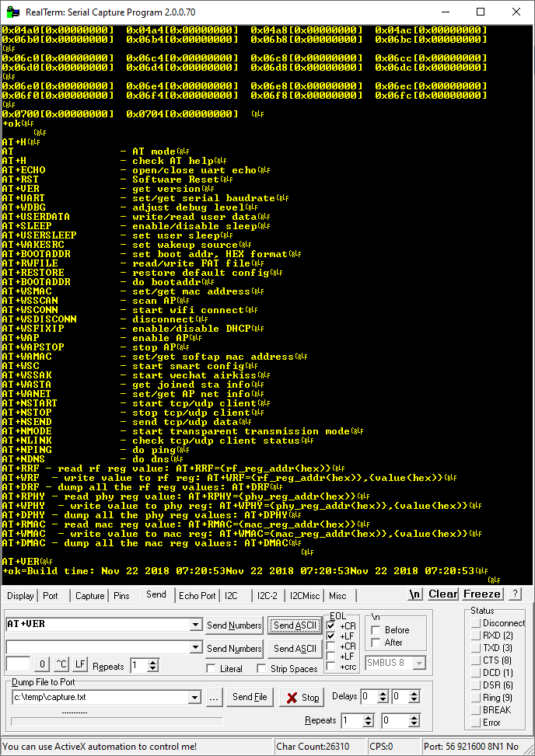
Task: Freeze the terminal display
Action: 483,594
